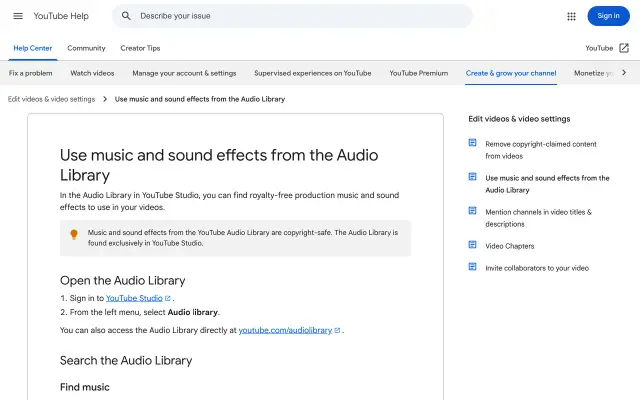
Task: Click the Find music subheading
Action: (85, 387)
